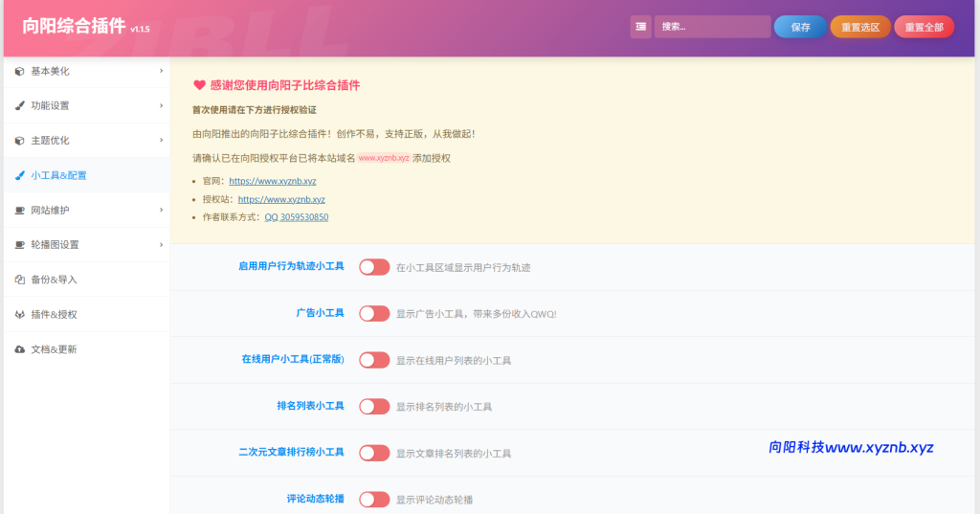Click the 显示评论动态轮播 description text

pos(434,500)
